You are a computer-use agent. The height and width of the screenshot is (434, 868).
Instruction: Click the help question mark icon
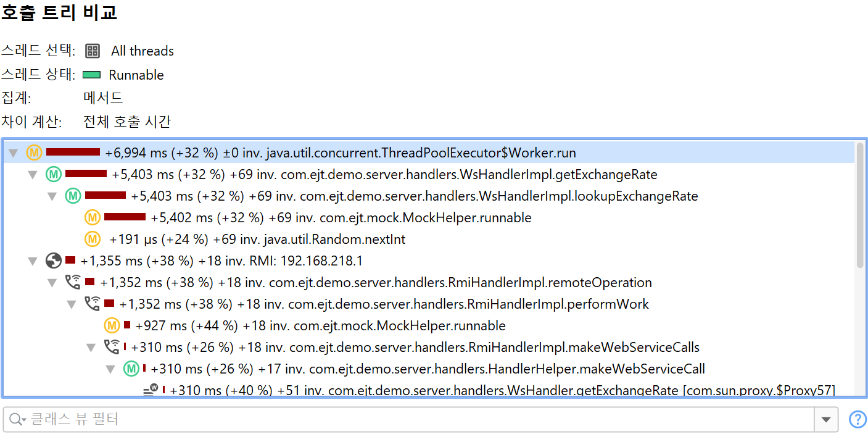[858, 420]
